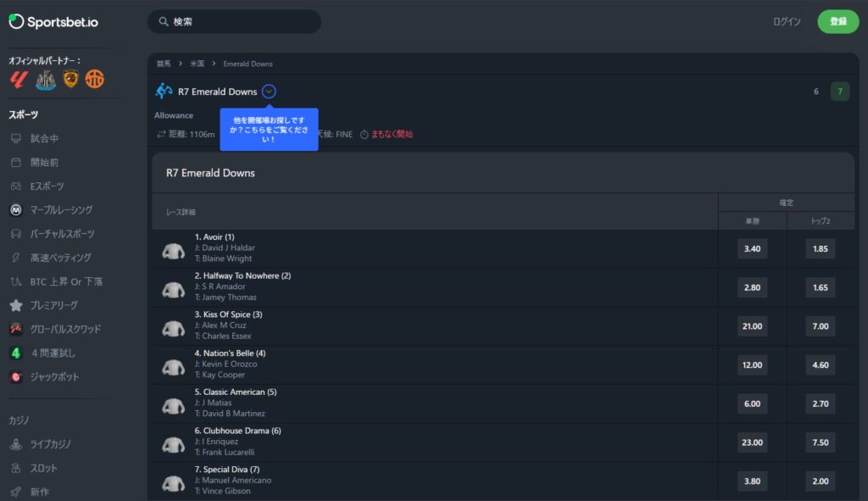Open 試合中 in the sidebar
The width and height of the screenshot is (868, 501).
click(x=44, y=138)
